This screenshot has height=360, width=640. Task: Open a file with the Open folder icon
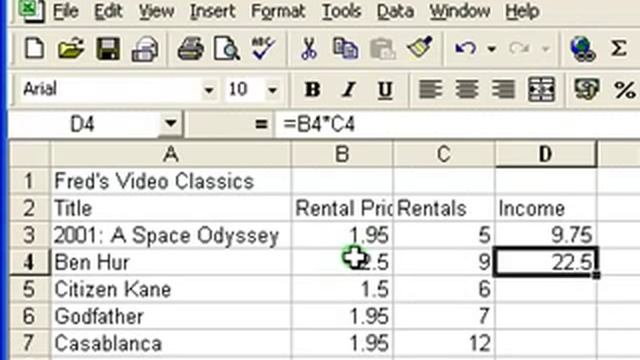[71, 49]
